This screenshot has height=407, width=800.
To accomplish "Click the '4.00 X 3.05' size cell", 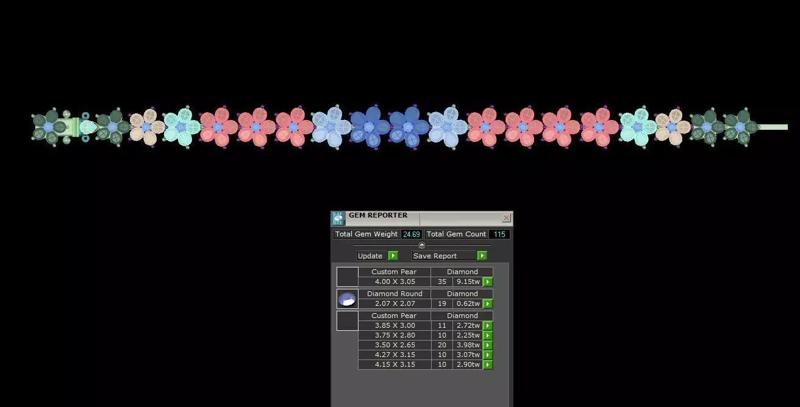I will (x=394, y=282).
